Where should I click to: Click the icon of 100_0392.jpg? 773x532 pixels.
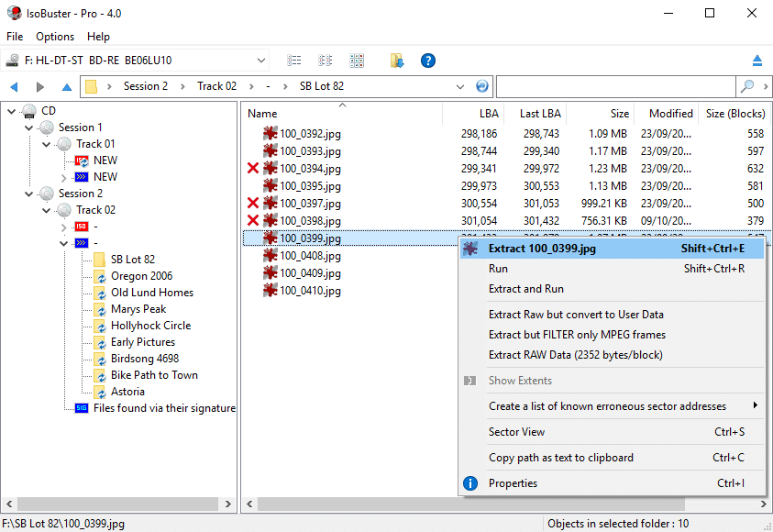(x=271, y=134)
